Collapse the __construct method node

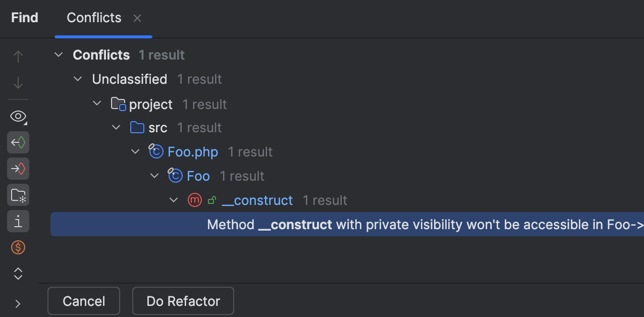pyautogui.click(x=174, y=200)
